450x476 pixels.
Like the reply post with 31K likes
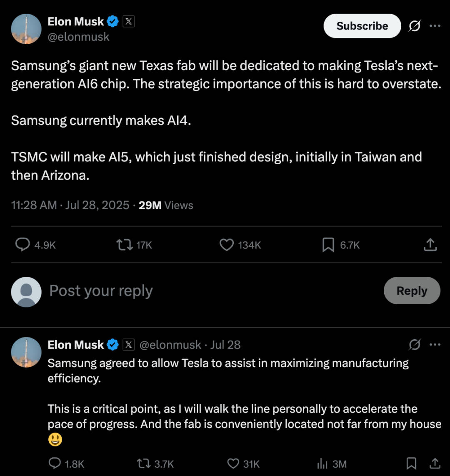tap(233, 463)
